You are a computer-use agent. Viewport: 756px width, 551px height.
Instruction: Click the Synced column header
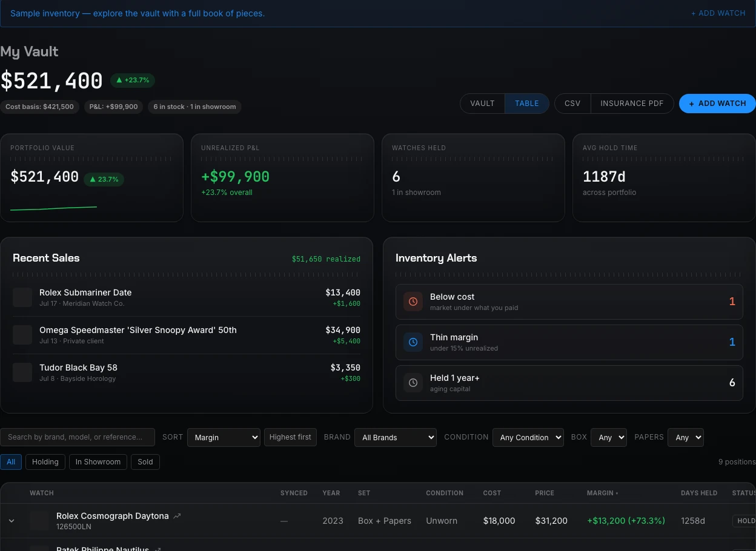click(294, 493)
